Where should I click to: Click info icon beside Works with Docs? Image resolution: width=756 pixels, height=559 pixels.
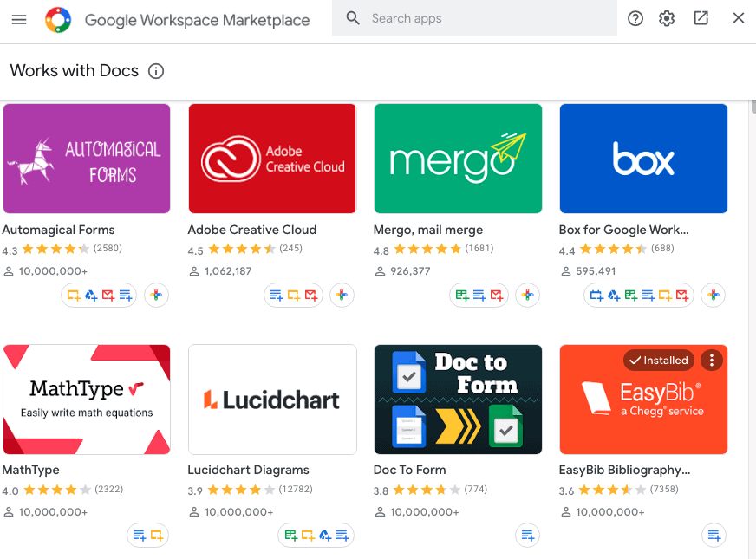tap(156, 71)
